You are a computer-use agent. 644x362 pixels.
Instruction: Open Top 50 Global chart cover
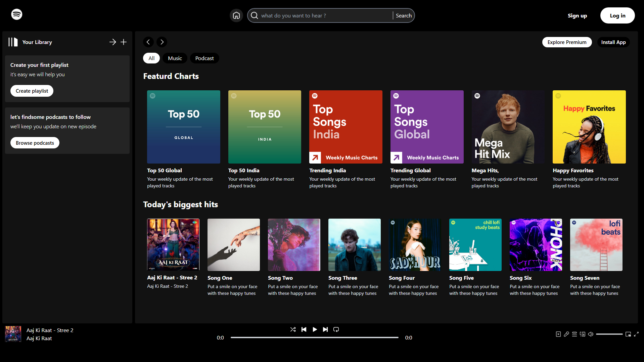click(184, 127)
